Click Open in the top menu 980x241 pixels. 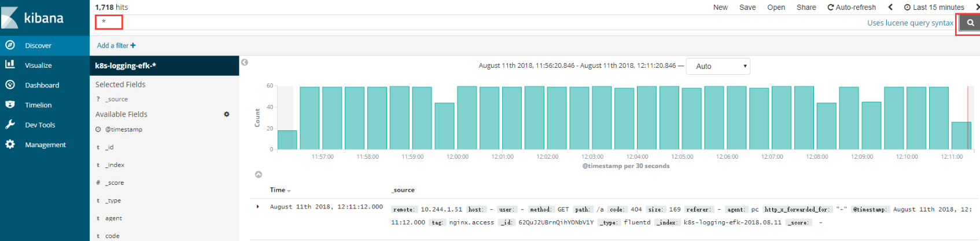pyautogui.click(x=776, y=7)
